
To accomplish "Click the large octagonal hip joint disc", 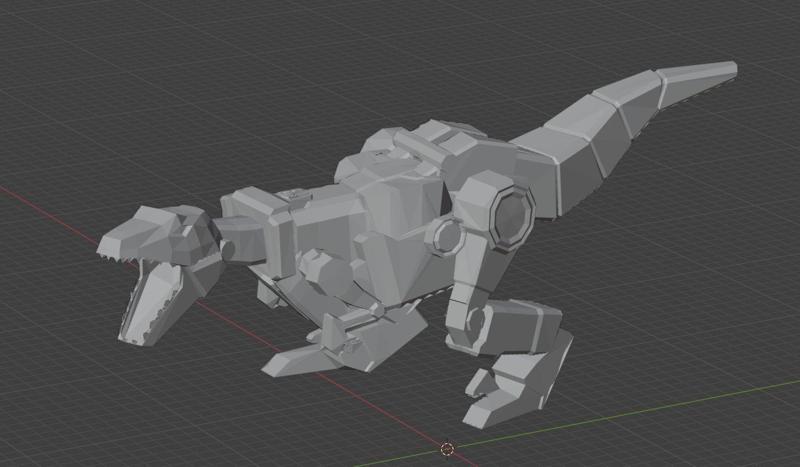I will point(513,217).
